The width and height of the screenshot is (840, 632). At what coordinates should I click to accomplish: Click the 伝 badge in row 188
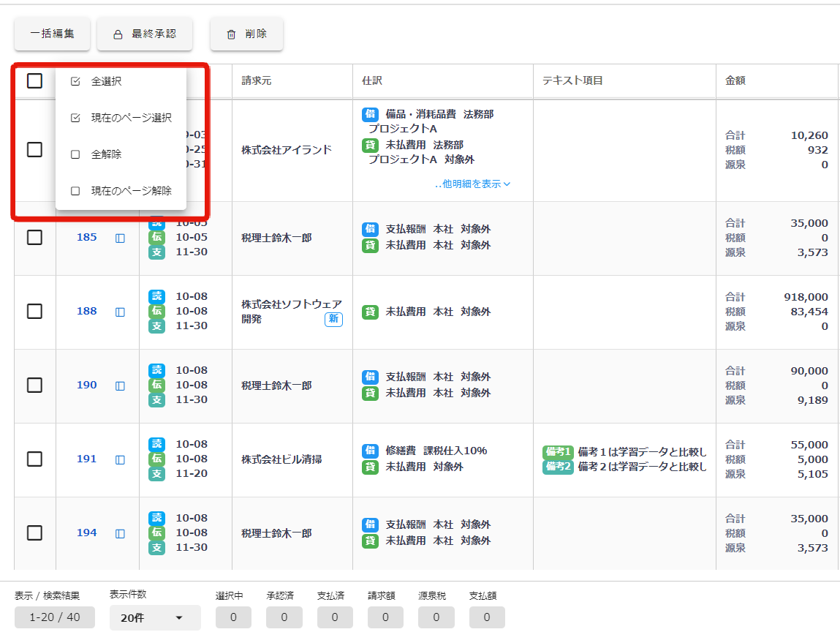tap(156, 312)
